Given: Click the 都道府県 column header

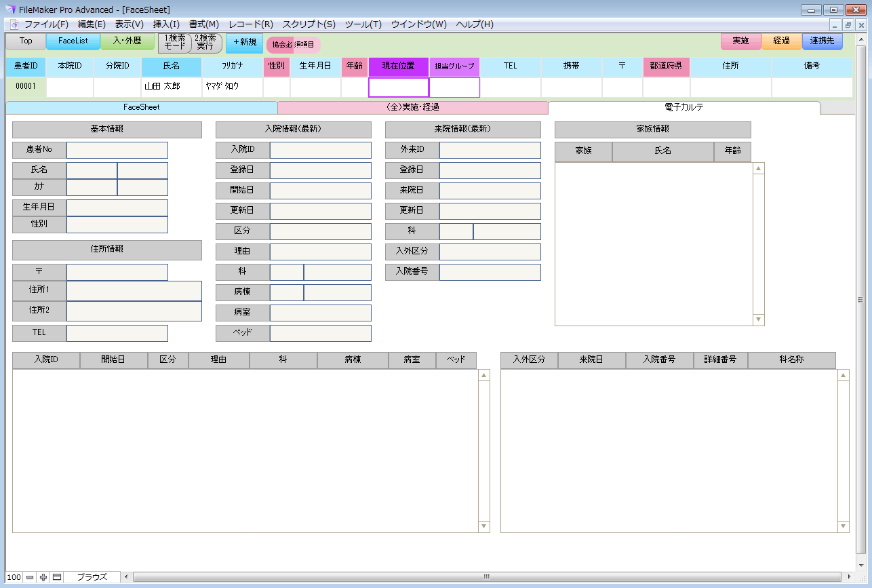Looking at the screenshot, I should pos(667,66).
